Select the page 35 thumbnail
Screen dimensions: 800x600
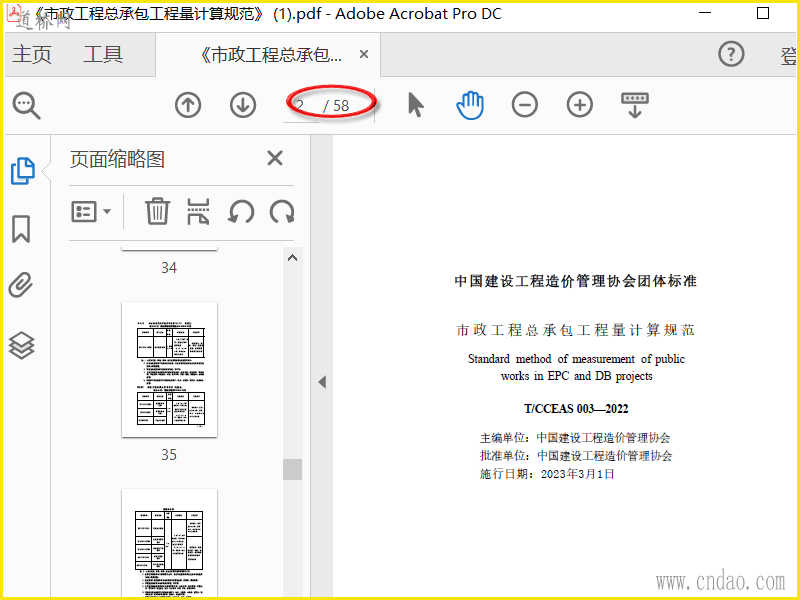(x=169, y=369)
